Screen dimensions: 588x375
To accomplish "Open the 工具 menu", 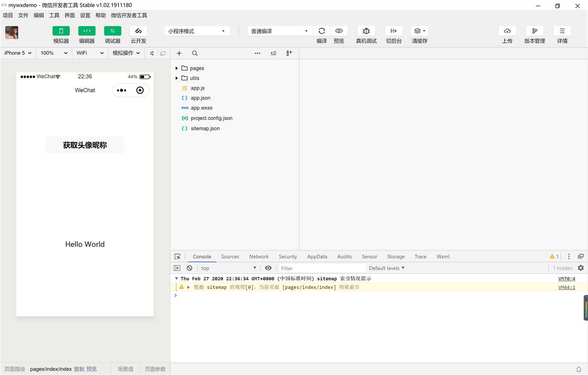I will (54, 15).
